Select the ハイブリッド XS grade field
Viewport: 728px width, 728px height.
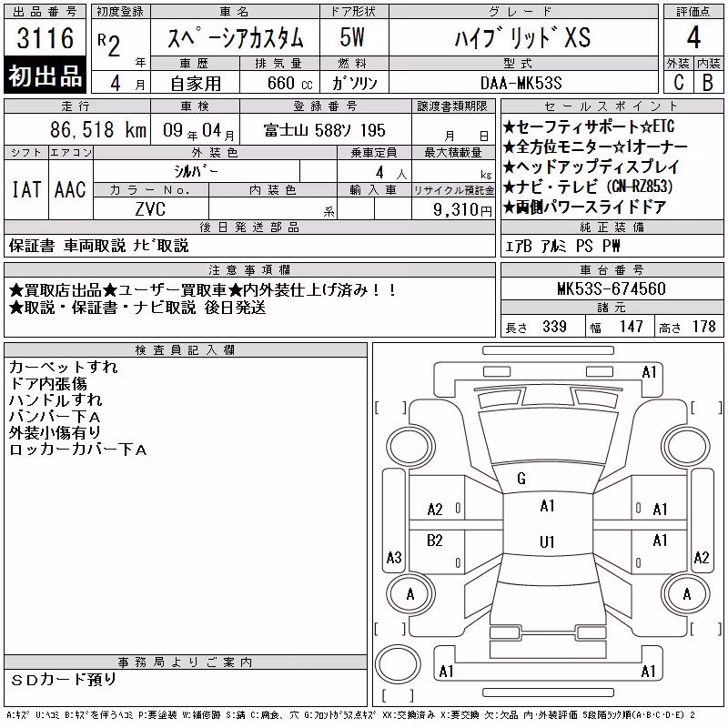[523, 37]
